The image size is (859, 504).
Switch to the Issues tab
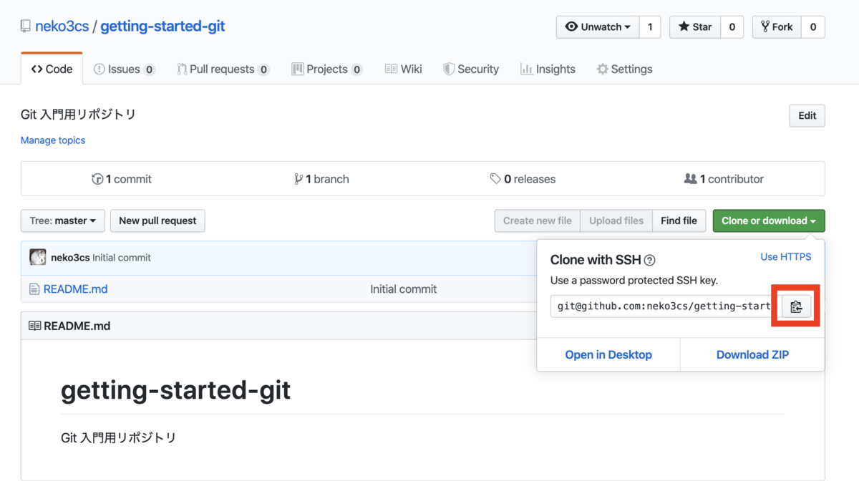(x=125, y=69)
